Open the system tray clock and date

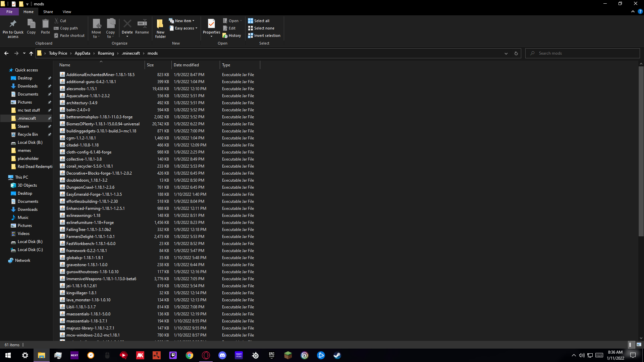coord(615,355)
